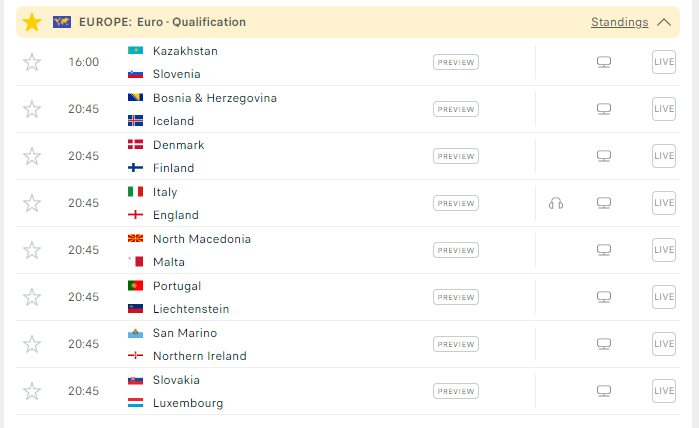Favorite the San Marino vs Northern Ireland match

[x=32, y=344]
